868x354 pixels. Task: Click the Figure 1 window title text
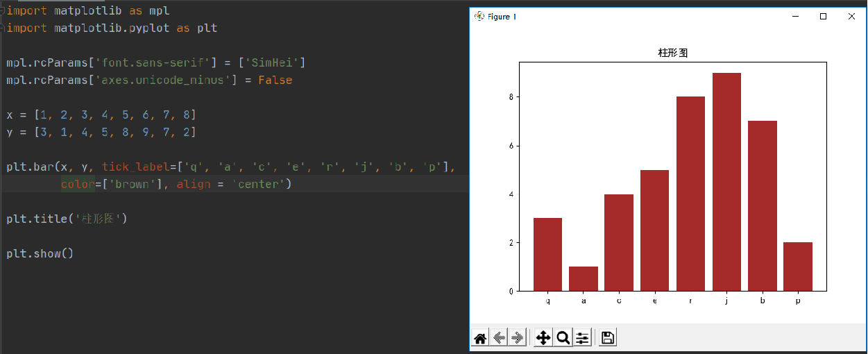502,17
